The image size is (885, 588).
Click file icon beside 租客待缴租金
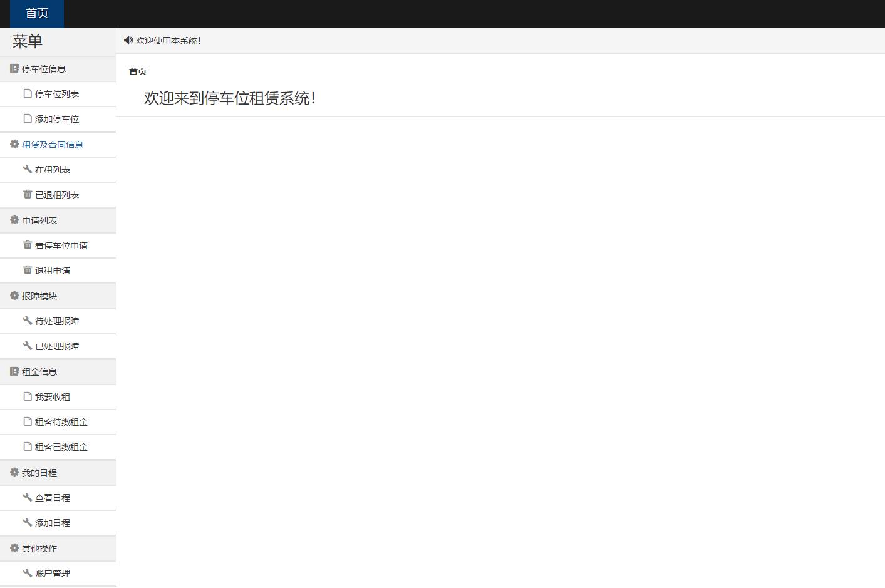click(28, 421)
